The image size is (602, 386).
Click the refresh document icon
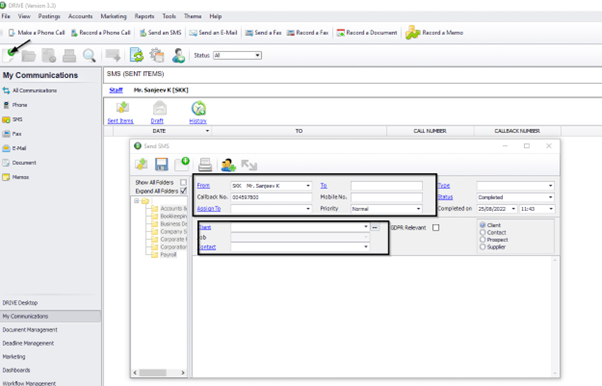point(136,55)
